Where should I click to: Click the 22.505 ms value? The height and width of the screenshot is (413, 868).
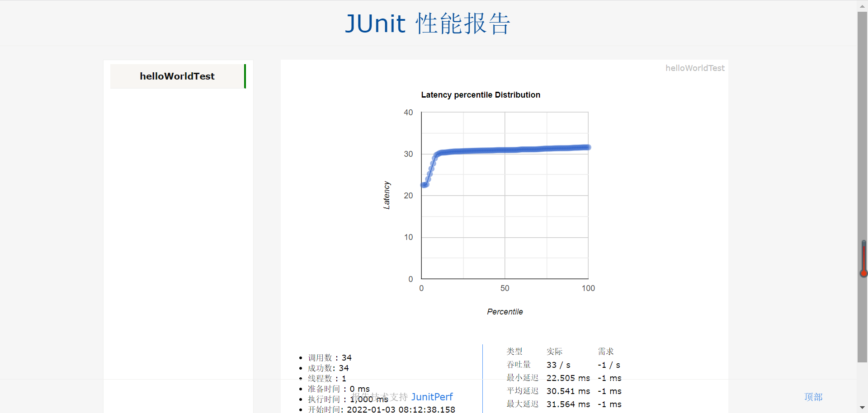coord(568,378)
